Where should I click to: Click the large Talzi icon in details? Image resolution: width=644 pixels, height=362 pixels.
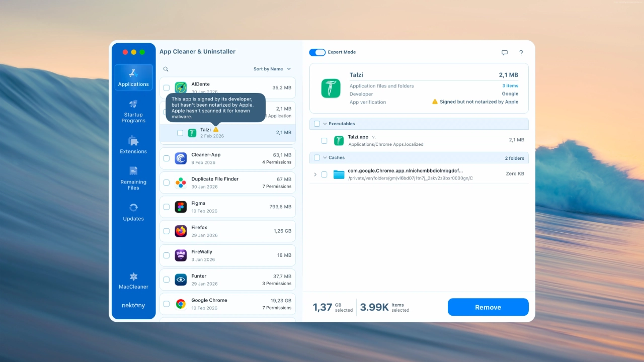(331, 88)
